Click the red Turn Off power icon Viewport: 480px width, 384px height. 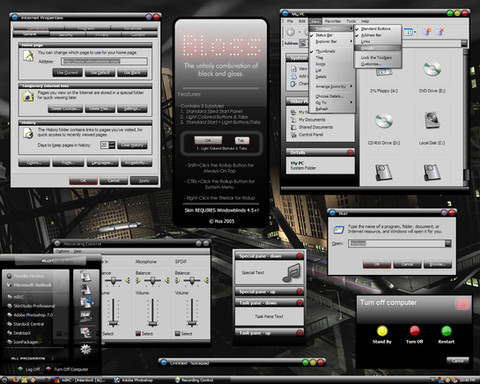[x=414, y=331]
